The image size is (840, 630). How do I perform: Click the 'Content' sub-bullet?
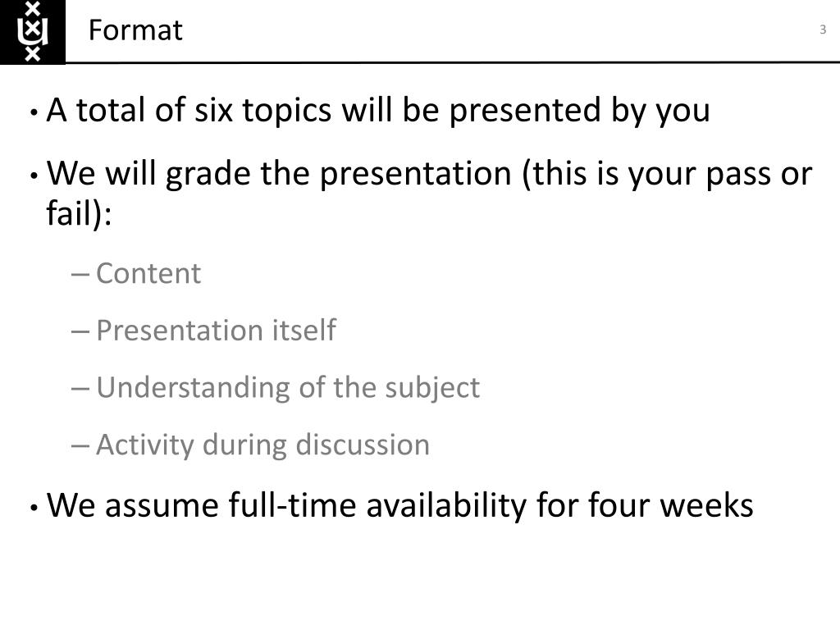click(148, 274)
